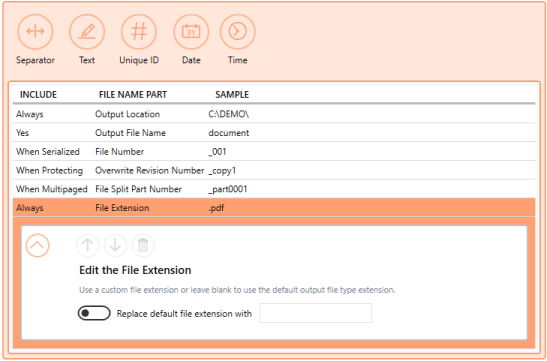Click the 'document' sample value
This screenshot has width=547, height=361.
click(229, 133)
